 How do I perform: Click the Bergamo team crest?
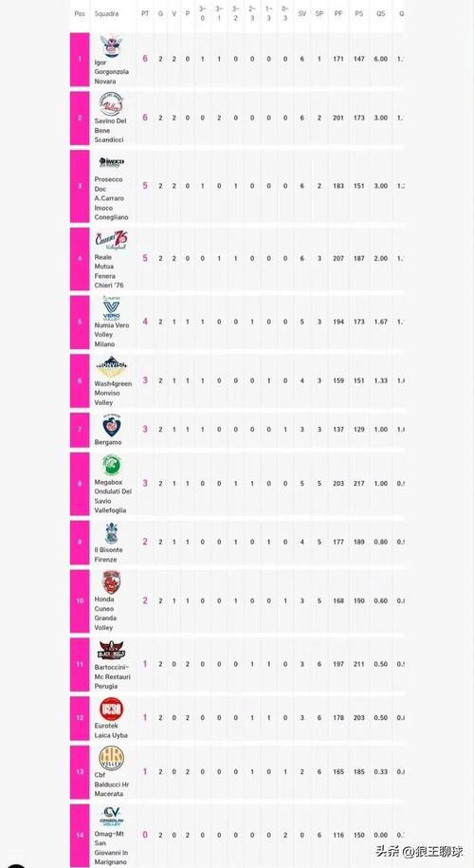(x=111, y=426)
